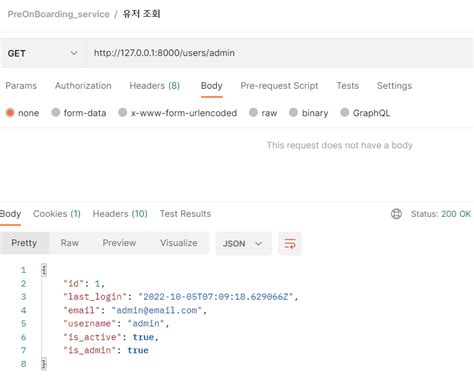Switch to the Preview response view
Viewport: 474px width, 383px height.
(x=119, y=243)
